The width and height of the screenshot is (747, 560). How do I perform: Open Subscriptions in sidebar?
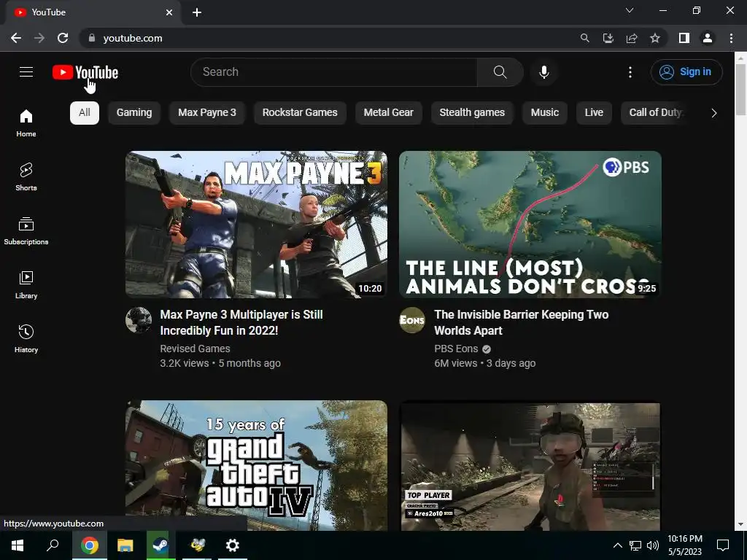[26, 231]
